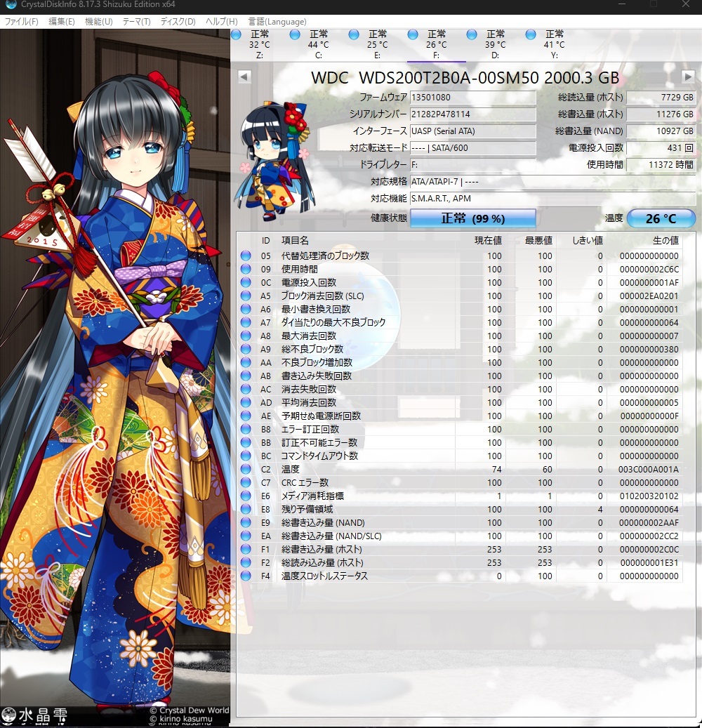The image size is (702, 728).
Task: Open the 言語(Language) menu
Action: [x=277, y=22]
